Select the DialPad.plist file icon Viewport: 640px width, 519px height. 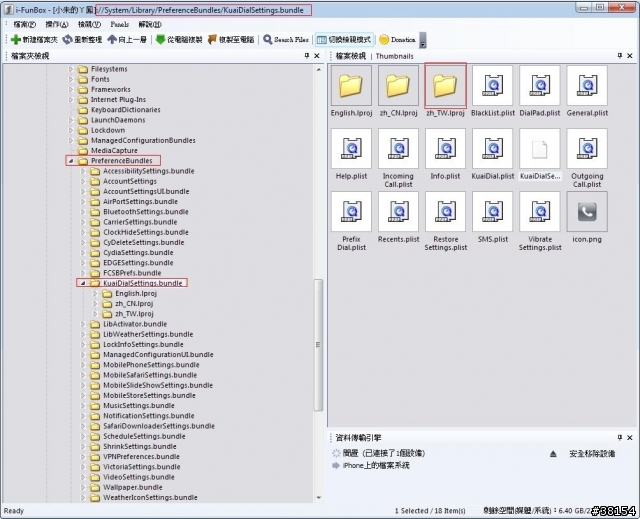pyautogui.click(x=540, y=85)
